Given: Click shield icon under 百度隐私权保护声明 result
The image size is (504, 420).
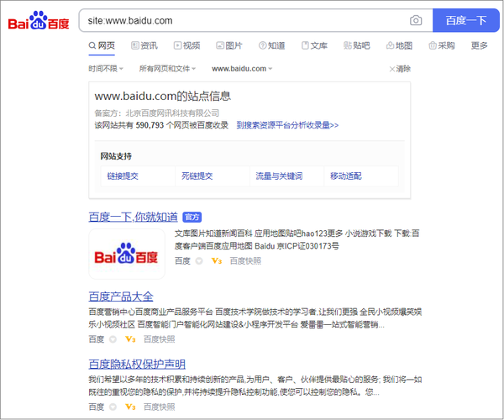Looking at the screenshot, I should pos(113,407).
